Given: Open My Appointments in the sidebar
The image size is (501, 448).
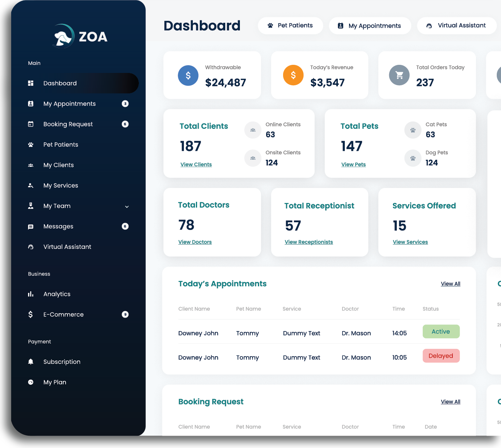Looking at the screenshot, I should (x=69, y=104).
